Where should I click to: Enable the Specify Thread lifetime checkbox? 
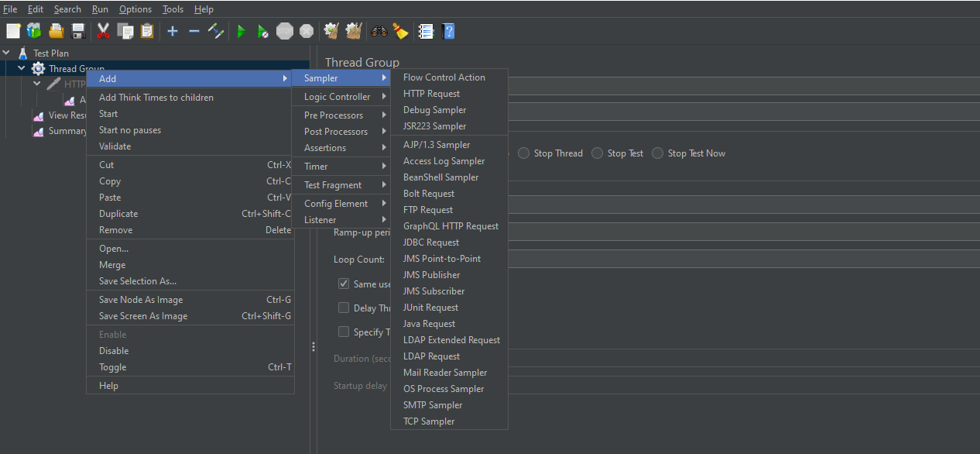[x=344, y=332]
